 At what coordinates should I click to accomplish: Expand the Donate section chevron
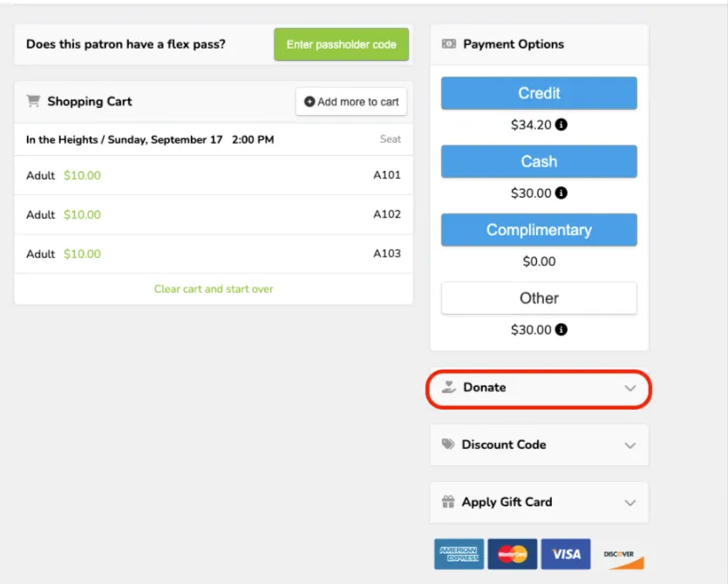tap(630, 388)
